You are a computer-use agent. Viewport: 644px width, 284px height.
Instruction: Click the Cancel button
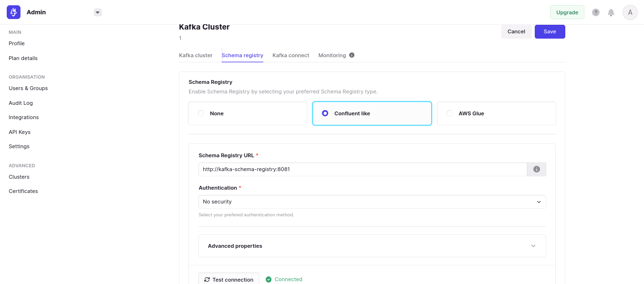[516, 31]
